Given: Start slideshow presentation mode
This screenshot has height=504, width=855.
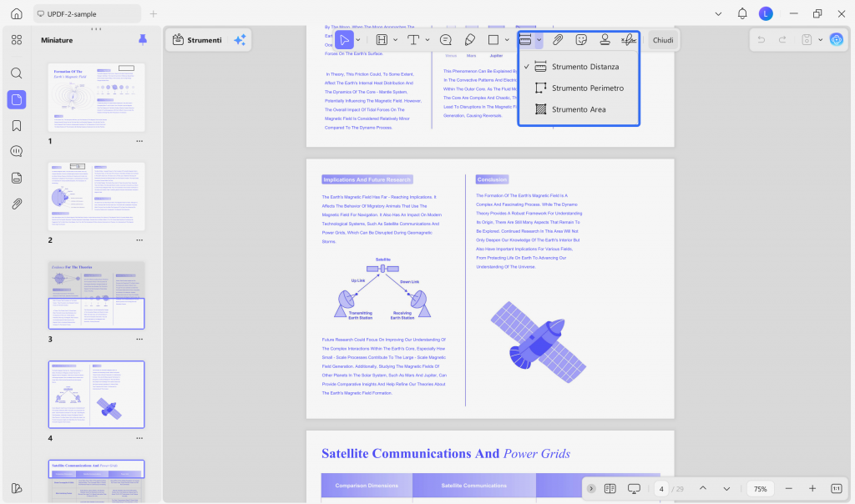Looking at the screenshot, I should (x=634, y=489).
